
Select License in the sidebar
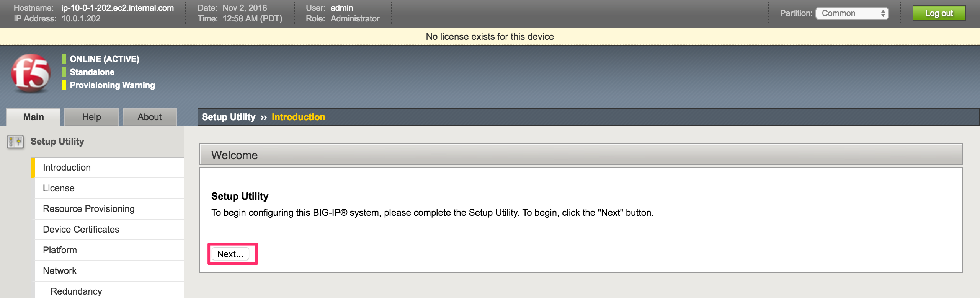coord(109,188)
